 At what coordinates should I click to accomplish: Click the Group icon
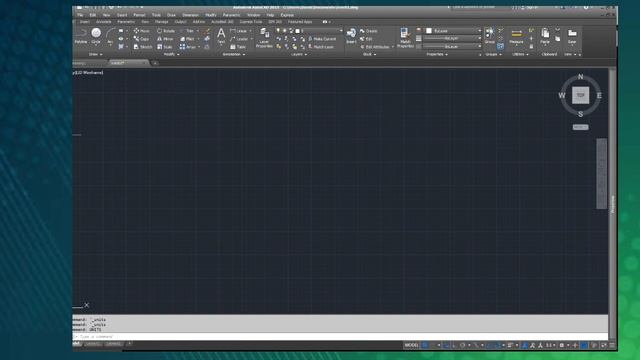(489, 36)
